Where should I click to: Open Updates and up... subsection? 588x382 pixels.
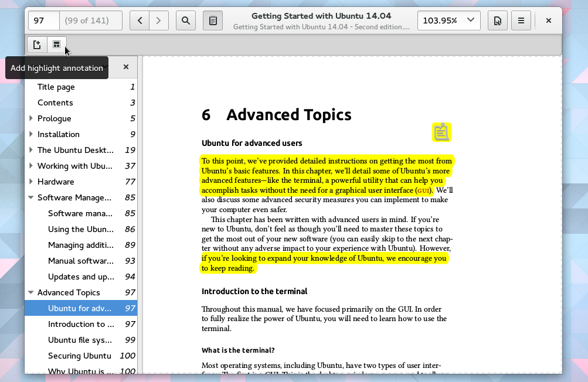click(81, 277)
